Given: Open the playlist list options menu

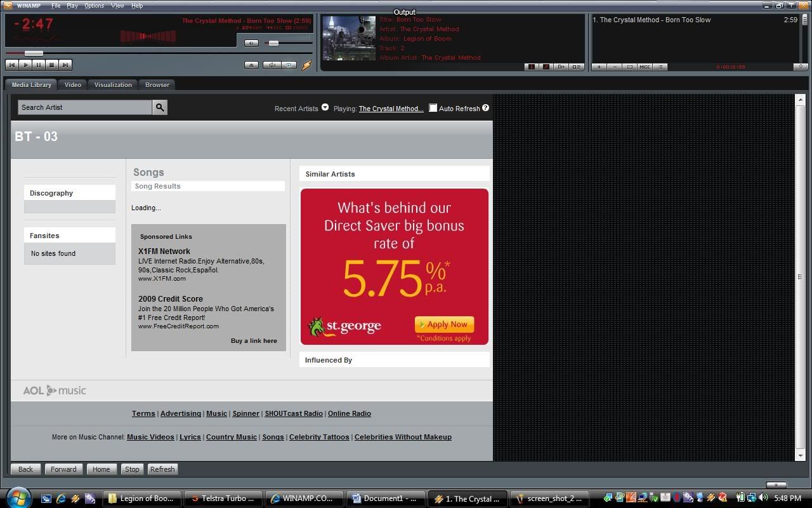Looking at the screenshot, I should 660,67.
